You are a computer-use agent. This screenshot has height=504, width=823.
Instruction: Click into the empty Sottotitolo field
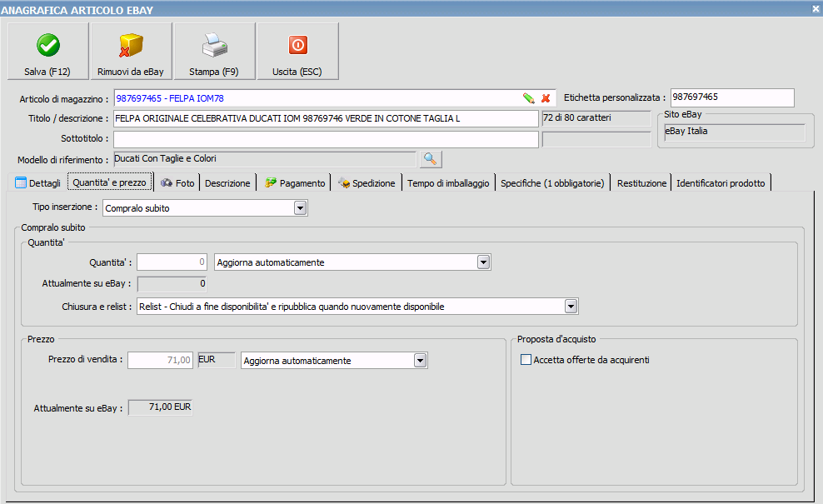tap(326, 139)
